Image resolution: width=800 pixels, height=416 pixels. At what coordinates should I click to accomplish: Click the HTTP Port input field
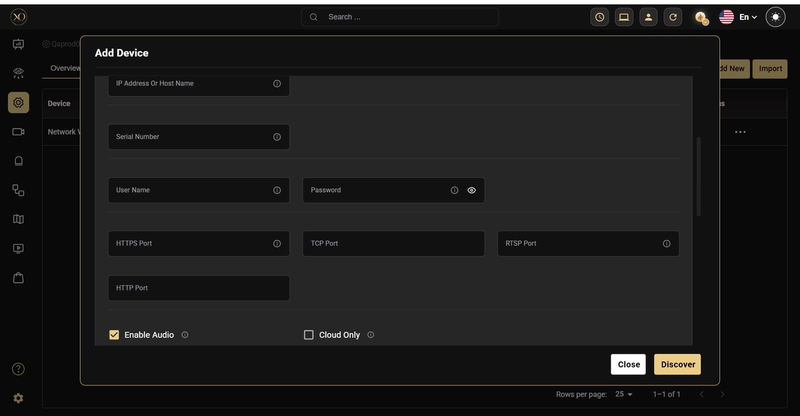199,288
